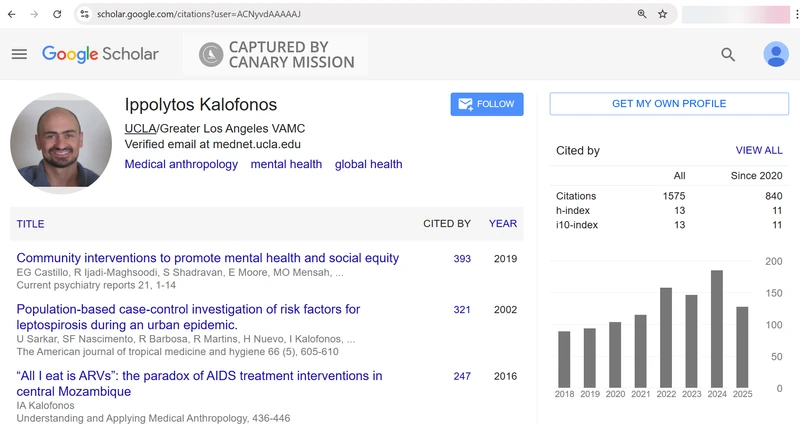
Task: Reload the page with the refresh icon
Action: pos(57,14)
